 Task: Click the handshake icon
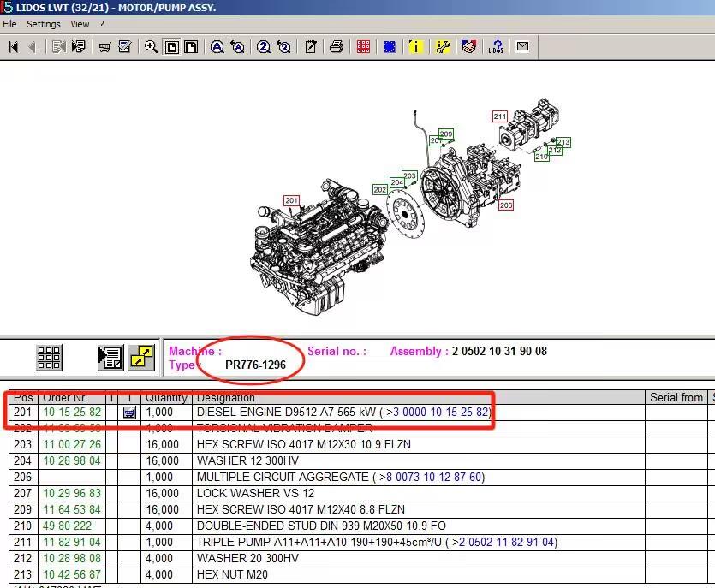(x=468, y=46)
